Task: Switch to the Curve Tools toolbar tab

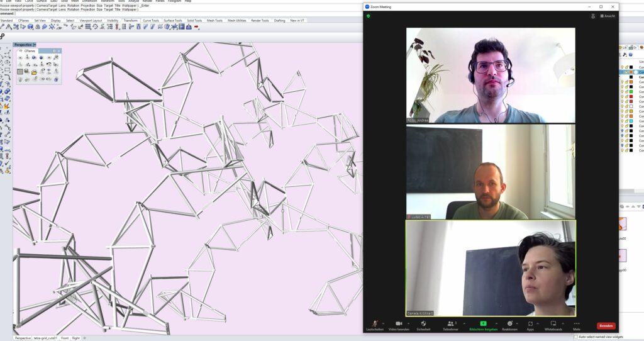Action: coord(151,20)
